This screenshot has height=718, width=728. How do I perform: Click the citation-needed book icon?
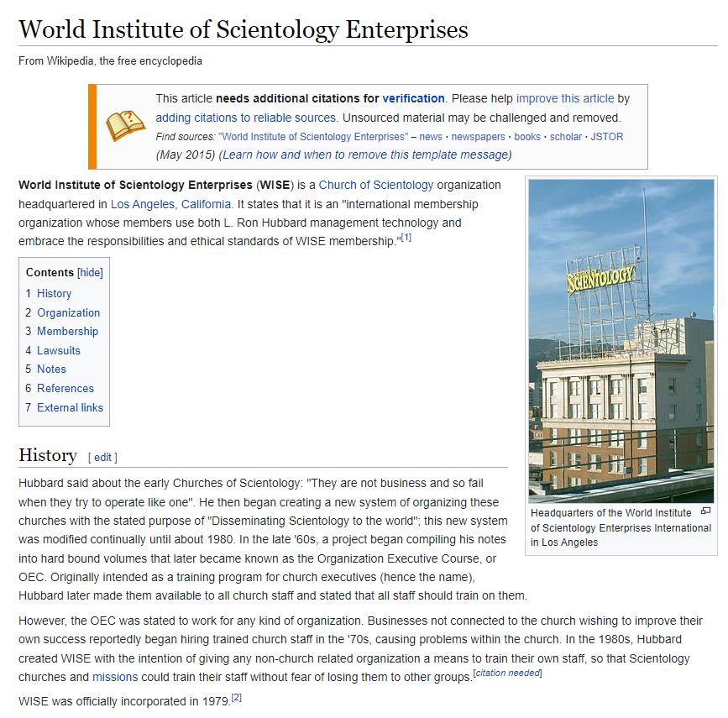coord(125,125)
